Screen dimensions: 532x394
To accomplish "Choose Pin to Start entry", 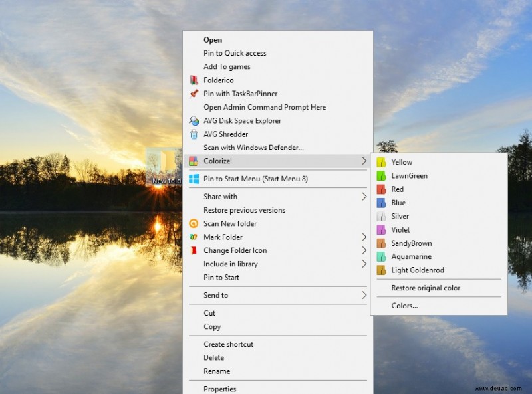I will point(277,278).
